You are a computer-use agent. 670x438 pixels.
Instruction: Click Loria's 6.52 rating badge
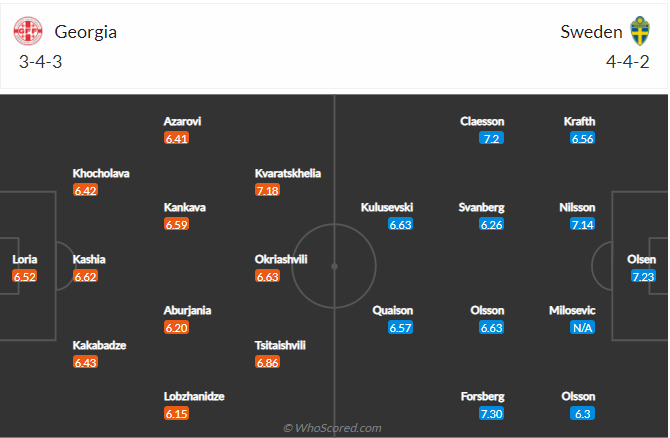pyautogui.click(x=24, y=276)
